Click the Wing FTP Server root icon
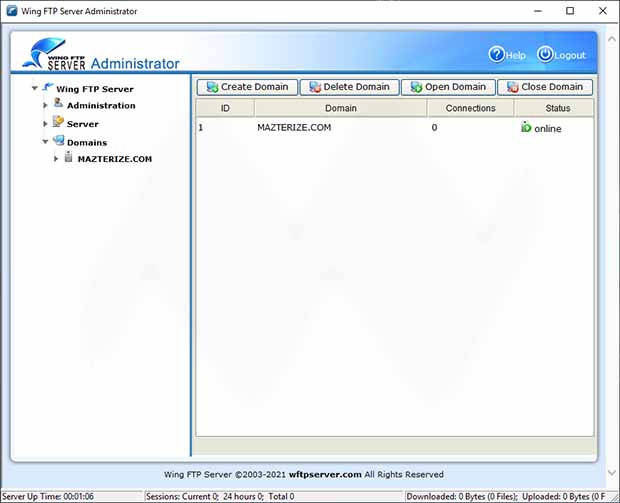Screen dimensions: 620x503 click(48, 87)
